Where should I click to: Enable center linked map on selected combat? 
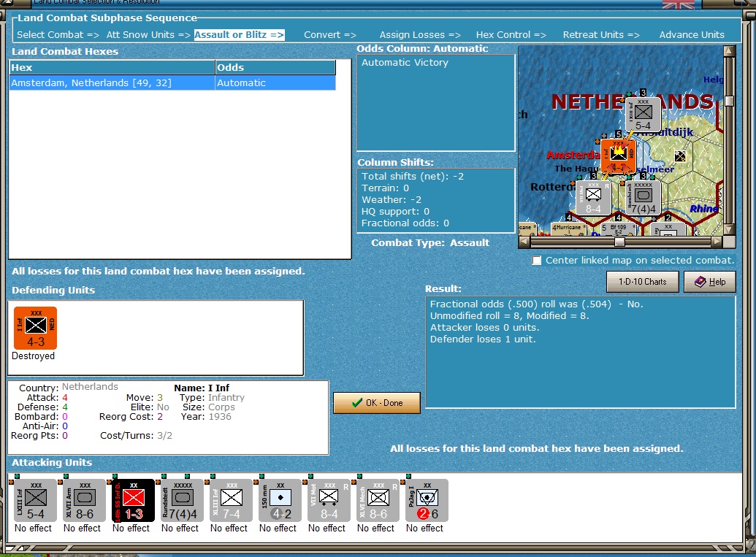pos(536,261)
